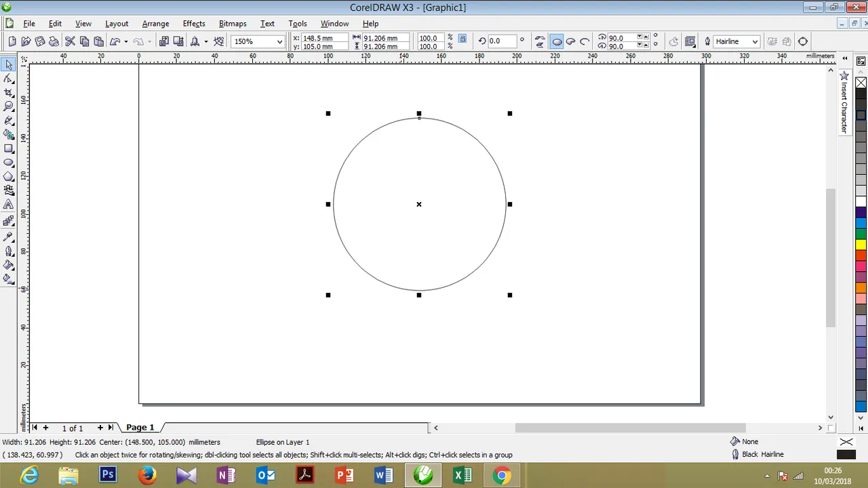Click the object width field
Screen dimensions: 868x488
coord(386,38)
